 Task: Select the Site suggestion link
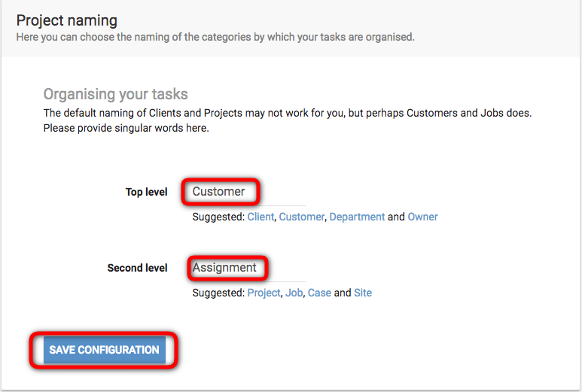pos(363,293)
